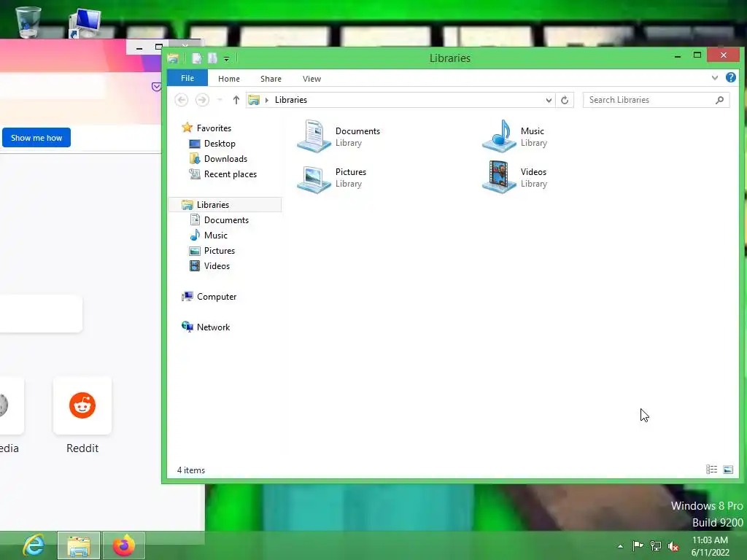Screen dimensions: 747x560
Task: Expand the address bar history dropdown
Action: tap(549, 100)
